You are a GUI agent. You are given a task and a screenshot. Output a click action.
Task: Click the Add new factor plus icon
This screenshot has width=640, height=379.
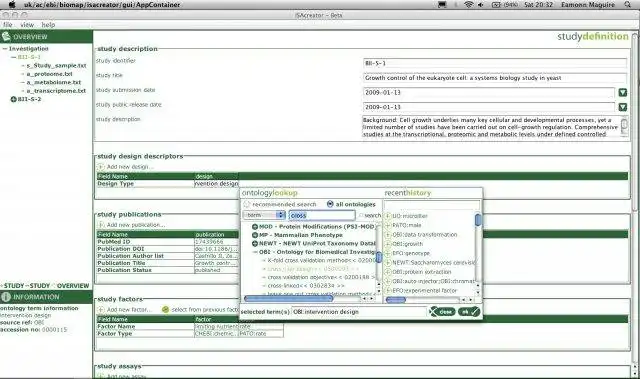pos(100,310)
